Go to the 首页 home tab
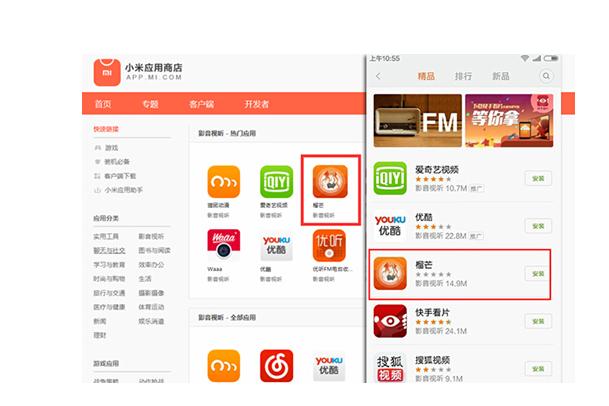 click(x=103, y=104)
